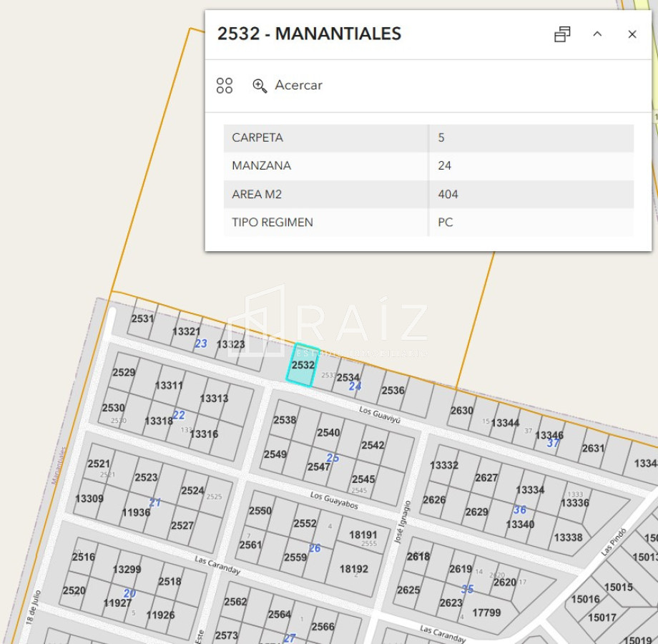Select parcel 13336 on the map

tap(575, 503)
